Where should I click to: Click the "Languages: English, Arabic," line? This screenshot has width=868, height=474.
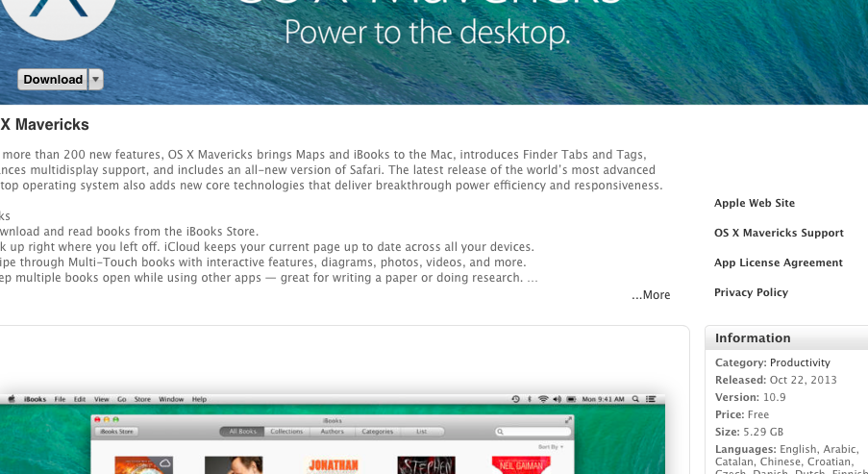[786, 449]
